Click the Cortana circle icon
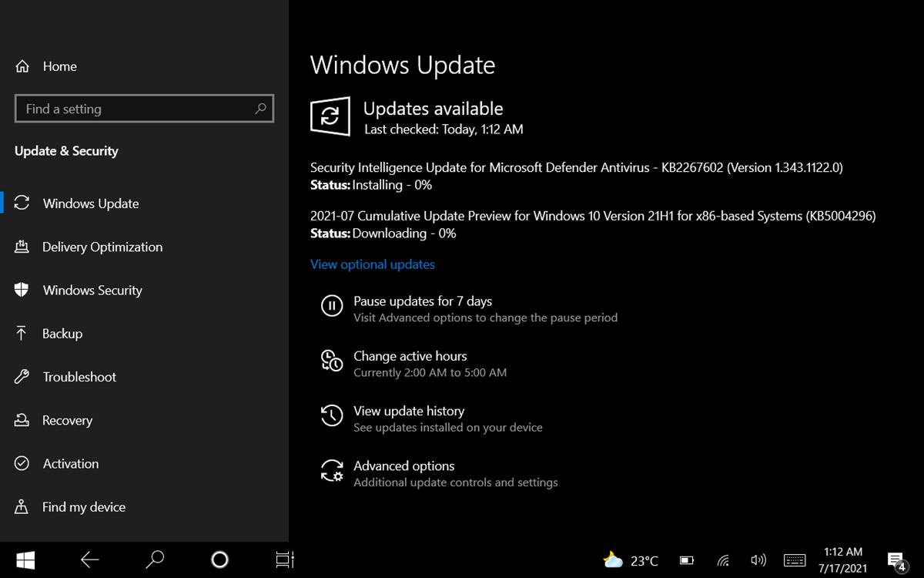 pyautogui.click(x=219, y=560)
